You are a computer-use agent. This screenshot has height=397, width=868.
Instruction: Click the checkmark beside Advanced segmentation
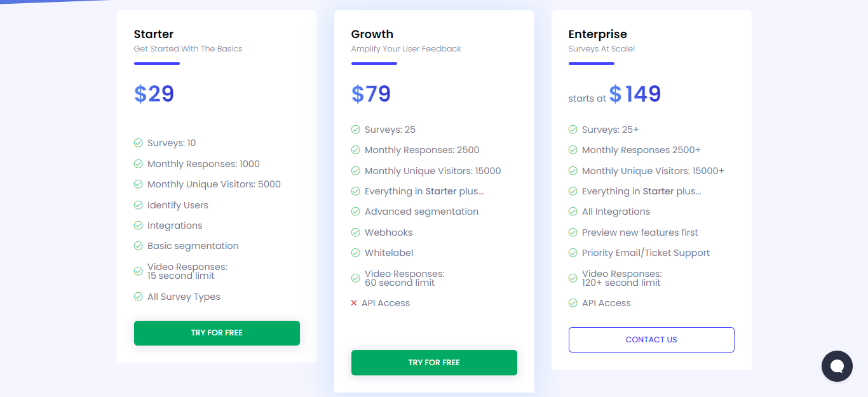pyautogui.click(x=355, y=212)
